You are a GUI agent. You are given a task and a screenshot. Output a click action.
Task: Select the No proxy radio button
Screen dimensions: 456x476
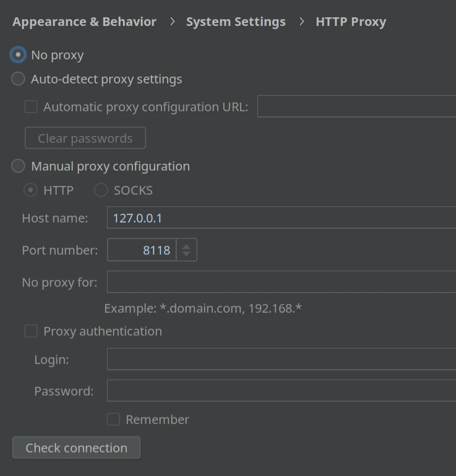click(x=18, y=55)
